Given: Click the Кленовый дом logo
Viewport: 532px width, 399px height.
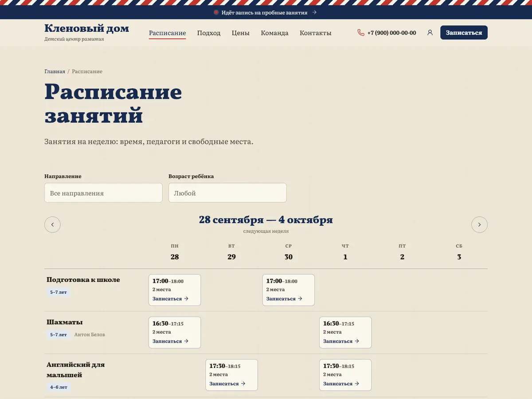Looking at the screenshot, I should [87, 28].
